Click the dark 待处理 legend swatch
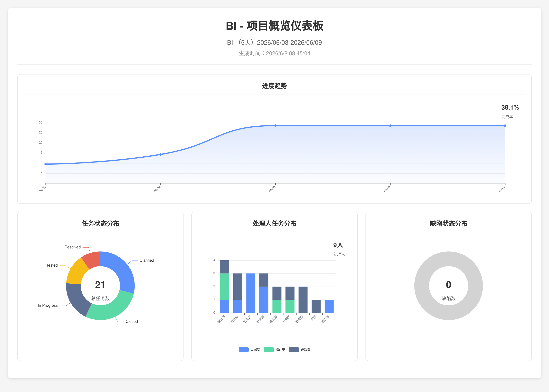Viewport: 549px width, 392px height. 294,349
